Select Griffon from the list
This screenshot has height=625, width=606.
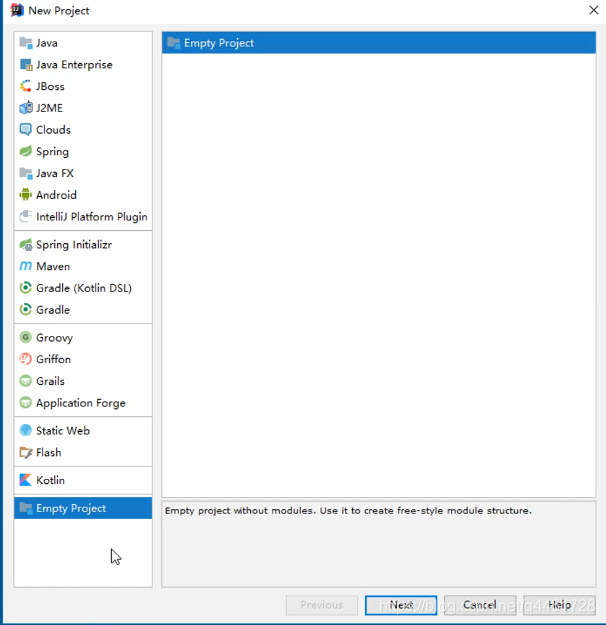[83, 359]
